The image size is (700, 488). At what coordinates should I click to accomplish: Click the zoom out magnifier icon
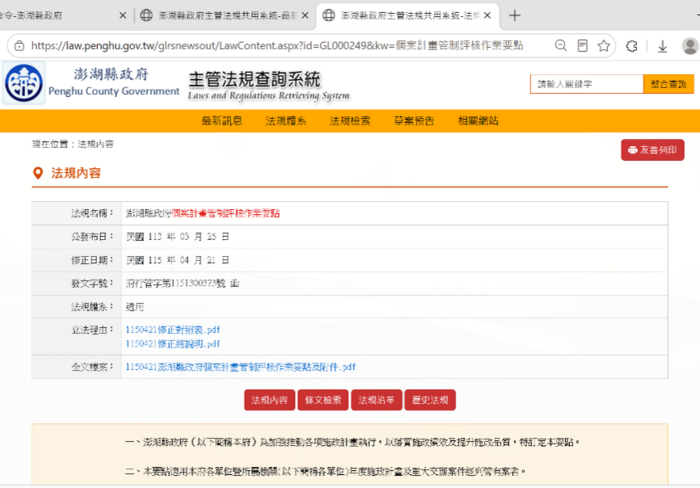[x=561, y=46]
